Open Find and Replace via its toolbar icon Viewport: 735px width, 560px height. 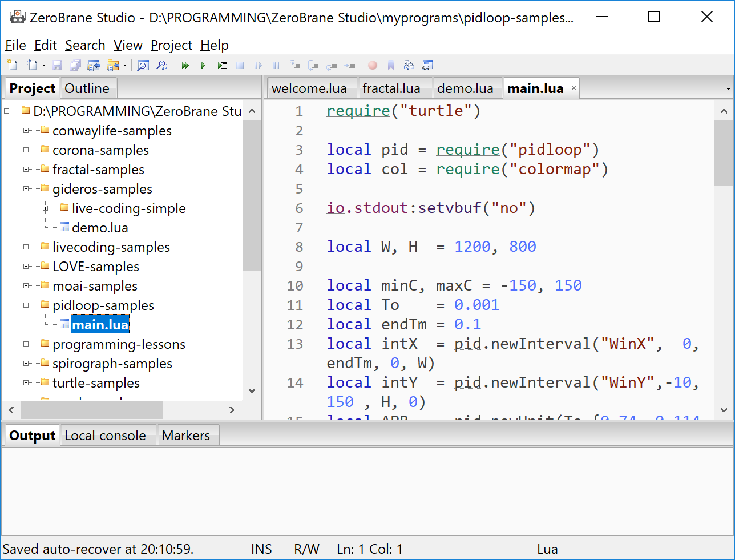(162, 65)
